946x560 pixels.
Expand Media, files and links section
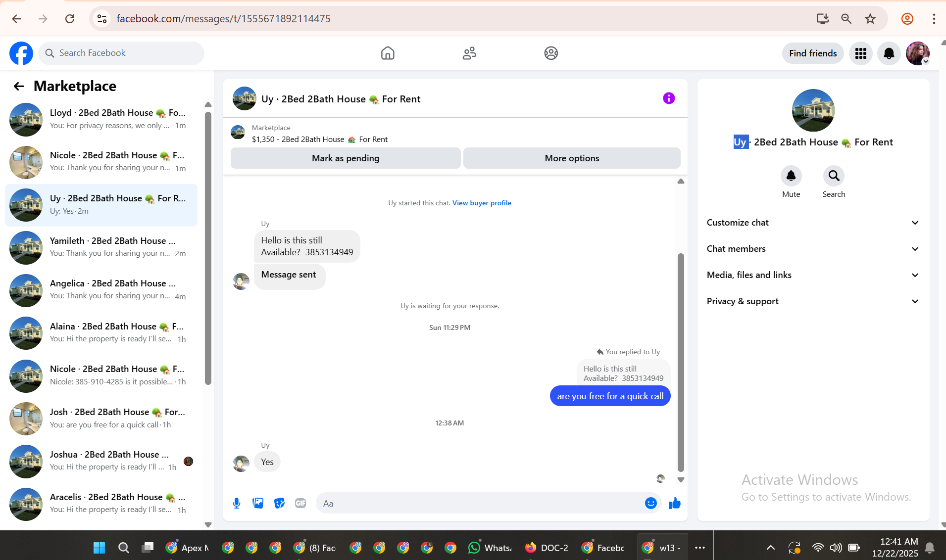pyautogui.click(x=813, y=275)
